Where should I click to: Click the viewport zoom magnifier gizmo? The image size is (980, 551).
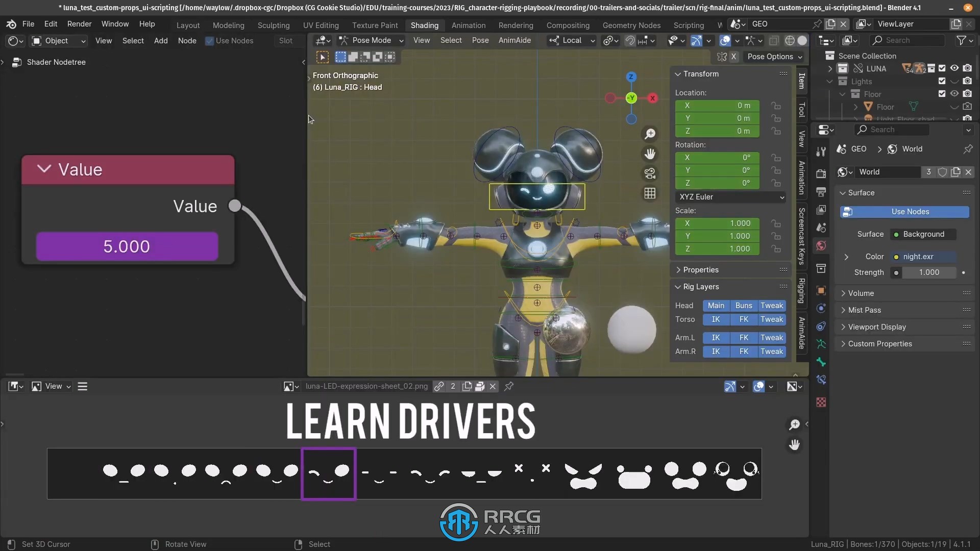tap(650, 134)
